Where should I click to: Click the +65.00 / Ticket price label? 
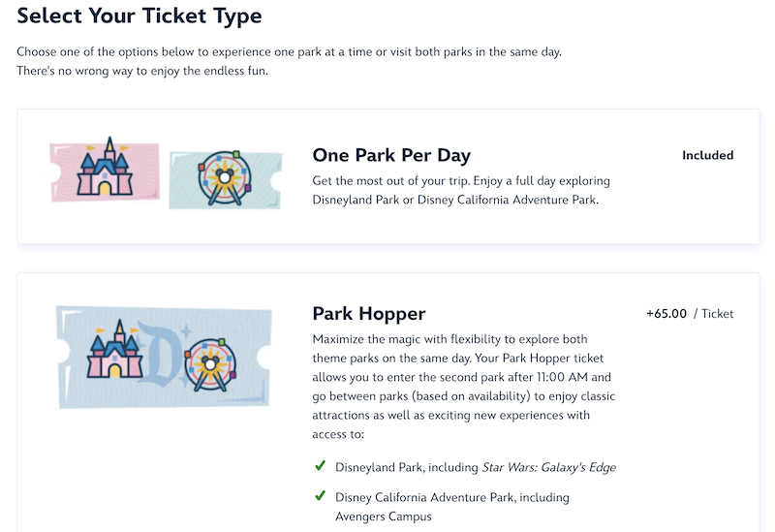coord(690,314)
